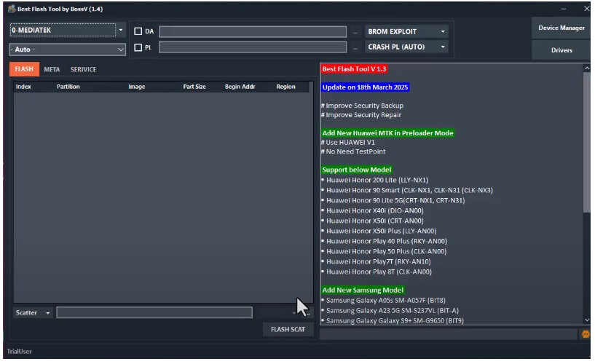Image resolution: width=595 pixels, height=364 pixels.
Task: Enable the PL checkbox
Action: (x=138, y=47)
